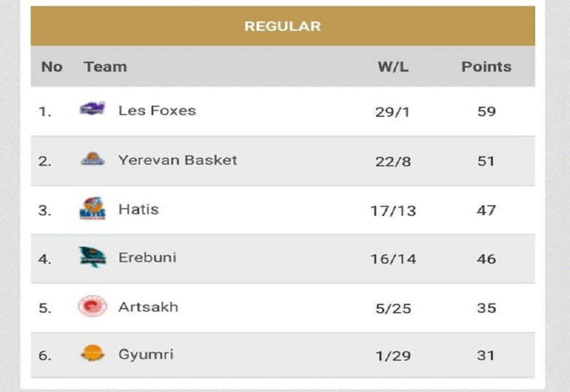The height and width of the screenshot is (392, 570).
Task: Click the Points column header
Action: (486, 67)
